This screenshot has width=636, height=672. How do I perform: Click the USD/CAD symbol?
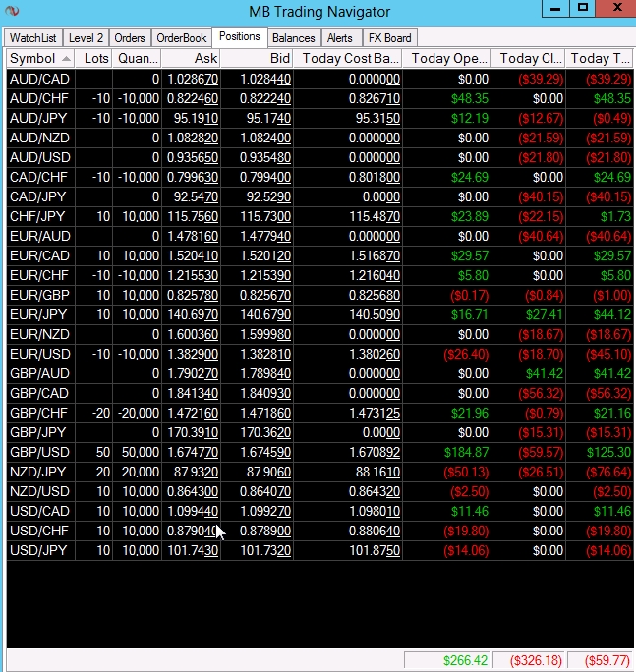tap(40, 511)
